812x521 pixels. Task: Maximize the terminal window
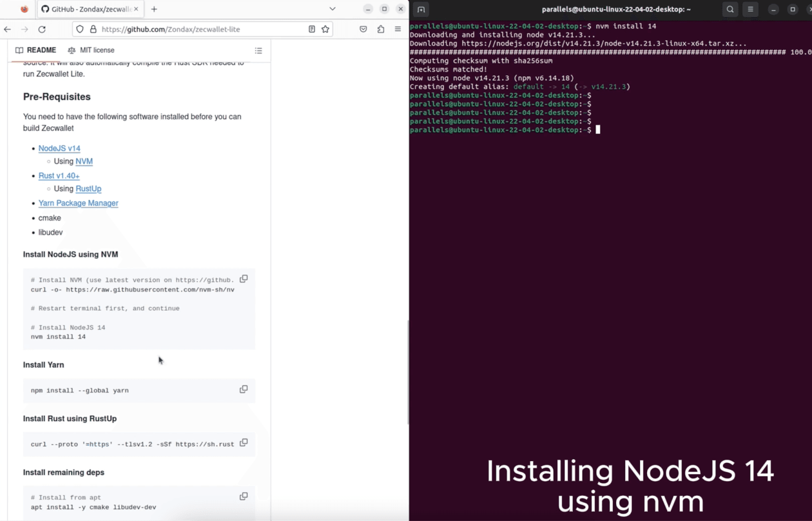(793, 10)
